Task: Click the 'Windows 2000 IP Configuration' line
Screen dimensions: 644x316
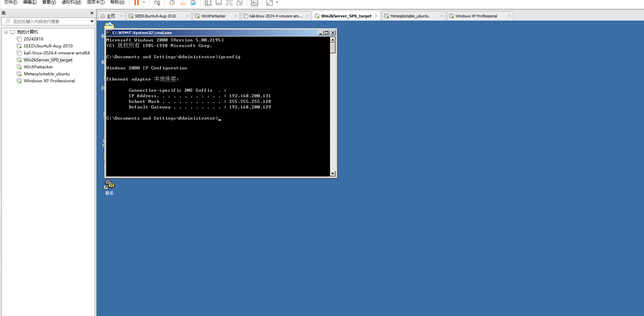Action: (147, 68)
